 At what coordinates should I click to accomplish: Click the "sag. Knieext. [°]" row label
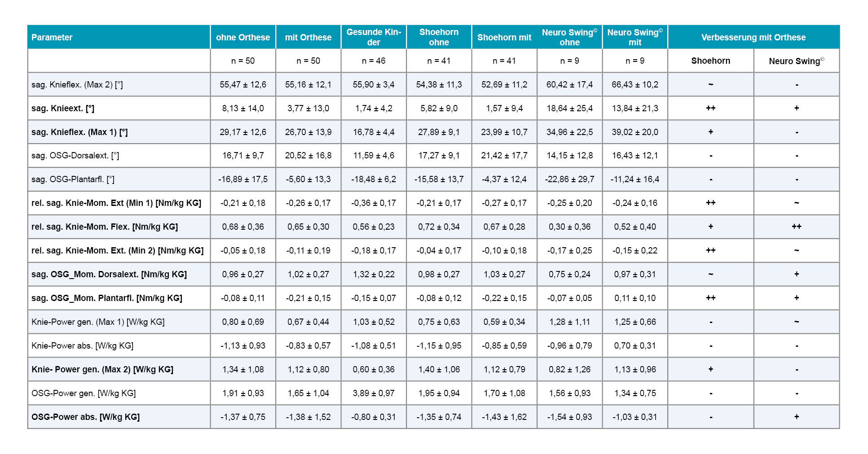click(63, 108)
